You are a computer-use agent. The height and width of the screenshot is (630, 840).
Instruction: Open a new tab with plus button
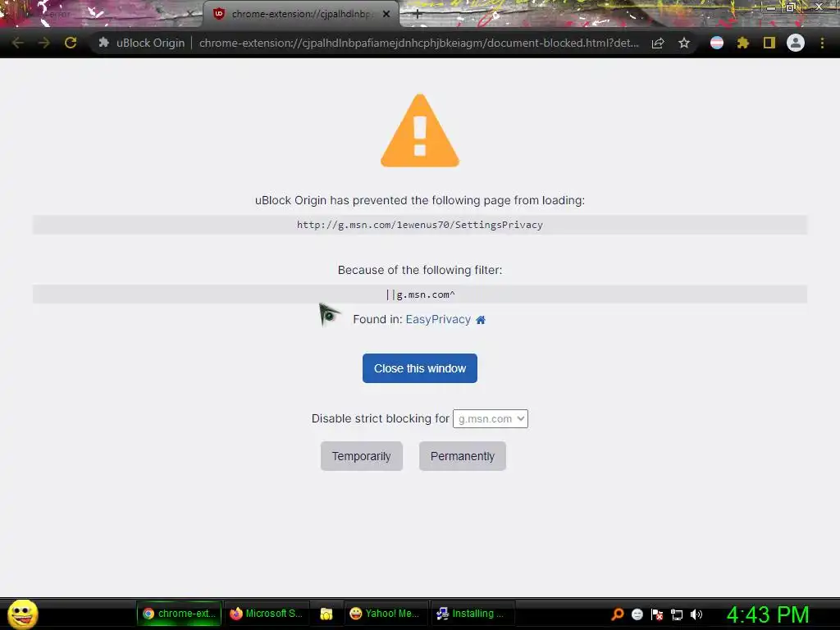pyautogui.click(x=417, y=15)
